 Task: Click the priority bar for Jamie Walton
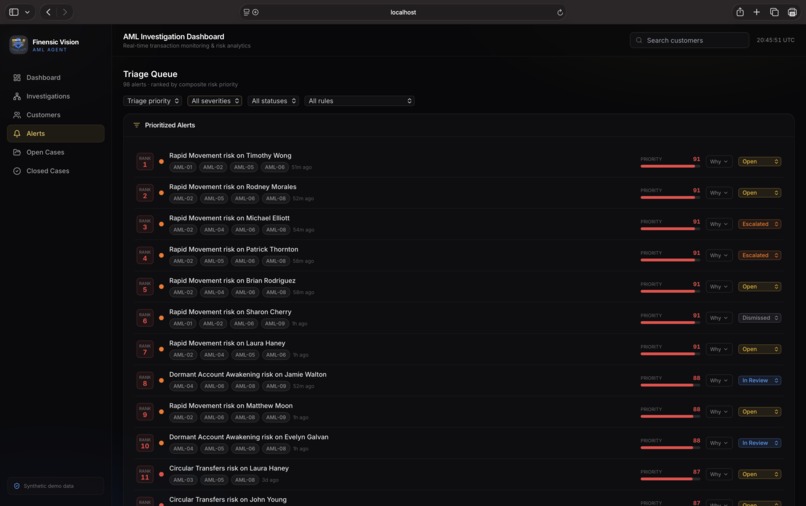point(670,385)
